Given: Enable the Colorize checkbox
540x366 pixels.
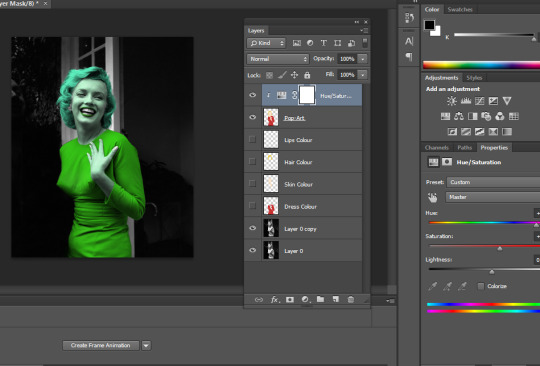Looking at the screenshot, I should (x=481, y=286).
